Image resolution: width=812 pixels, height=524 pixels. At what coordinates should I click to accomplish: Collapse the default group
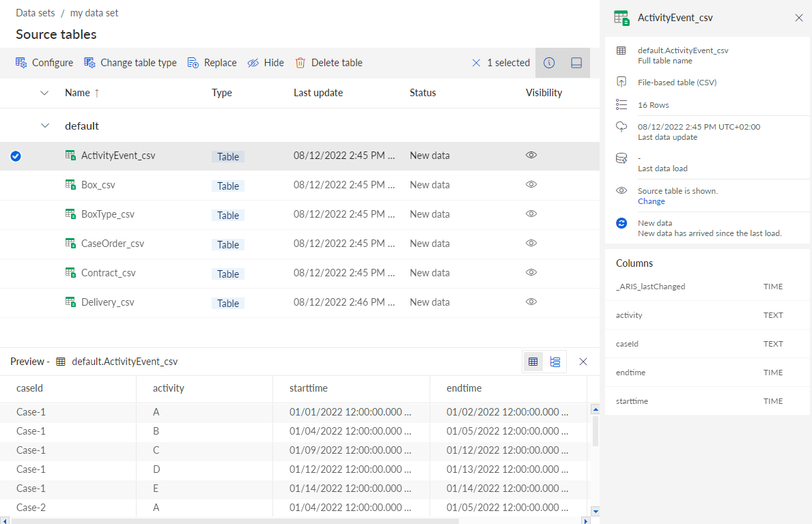pos(45,126)
